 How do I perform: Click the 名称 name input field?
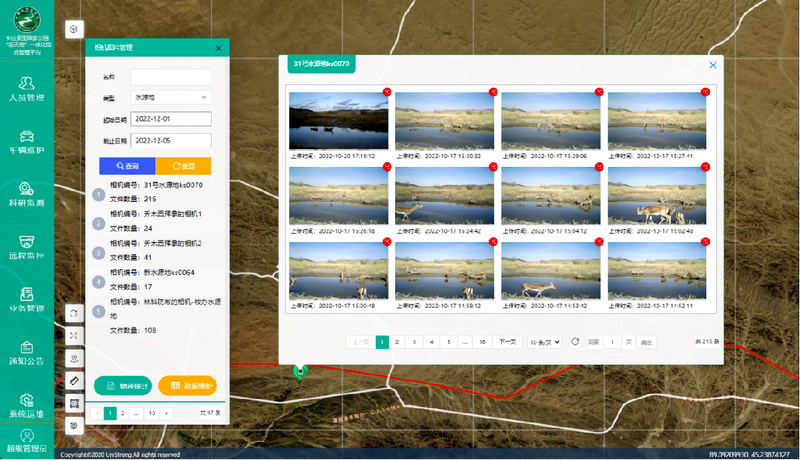(170, 77)
